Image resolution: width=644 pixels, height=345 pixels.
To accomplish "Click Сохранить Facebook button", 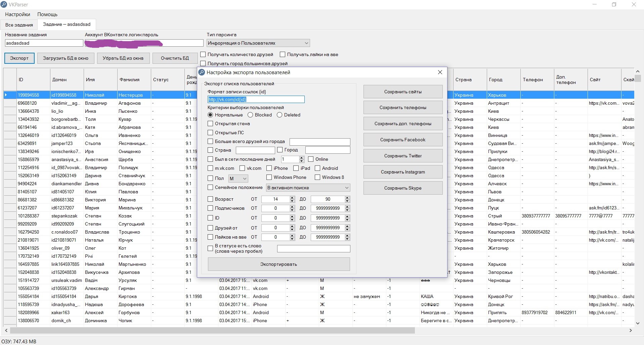I will point(403,140).
